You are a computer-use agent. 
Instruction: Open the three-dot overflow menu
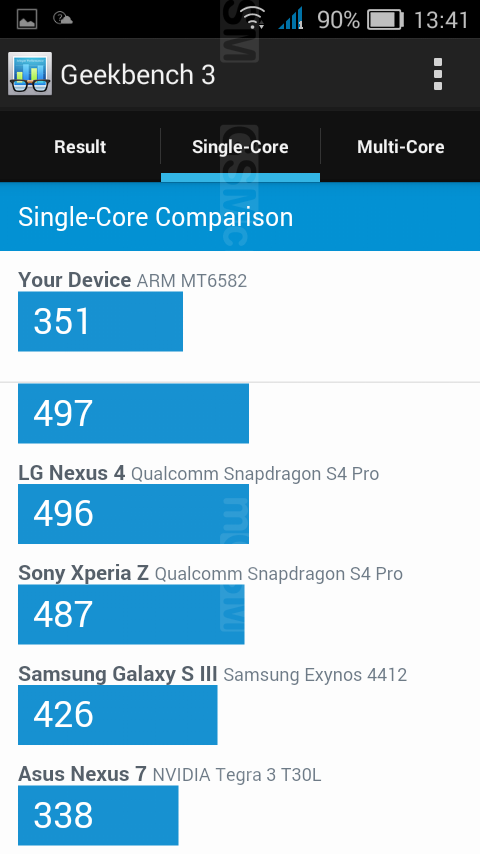(x=438, y=74)
